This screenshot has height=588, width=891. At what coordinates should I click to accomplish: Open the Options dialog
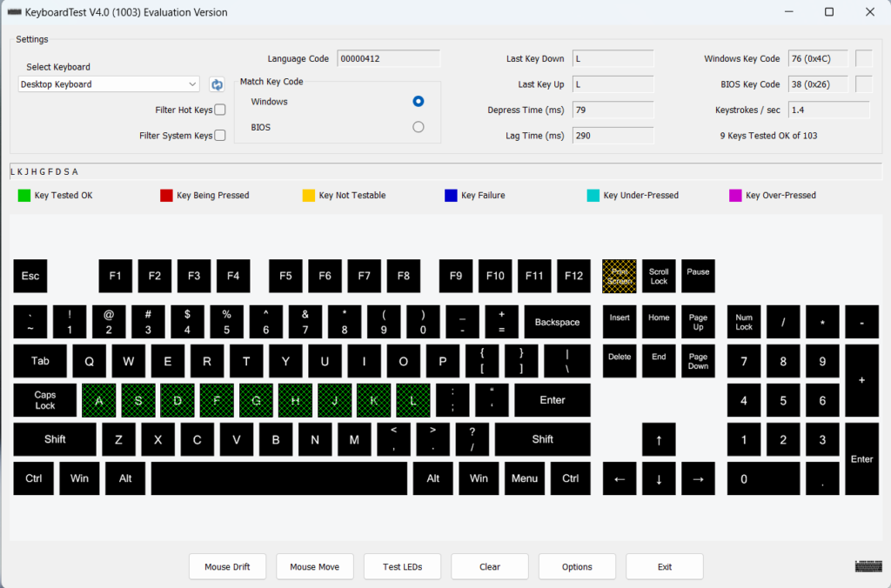pyautogui.click(x=577, y=566)
